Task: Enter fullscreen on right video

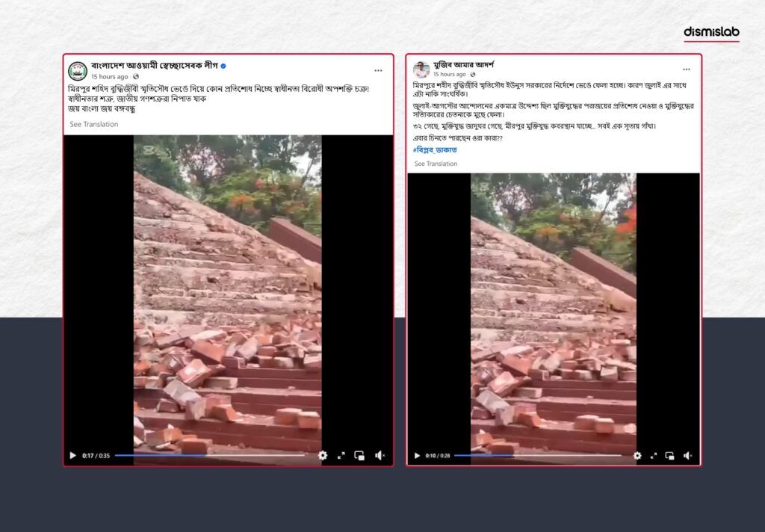Action: coord(654,455)
